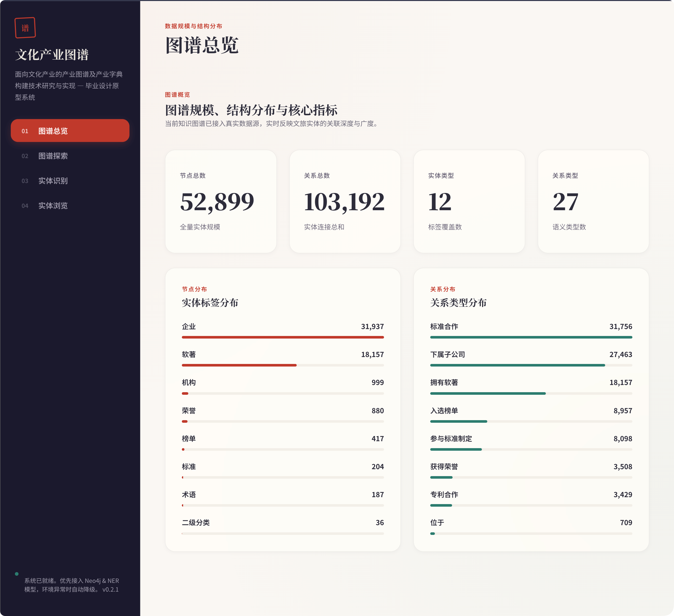
Task: Click the green system status dot
Action: [17, 574]
